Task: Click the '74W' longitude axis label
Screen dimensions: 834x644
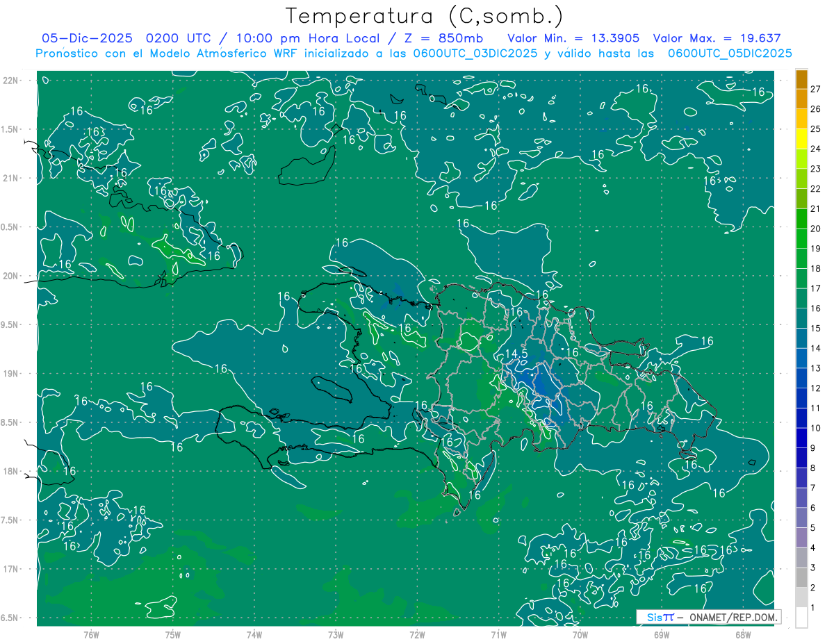Action: pos(254,634)
